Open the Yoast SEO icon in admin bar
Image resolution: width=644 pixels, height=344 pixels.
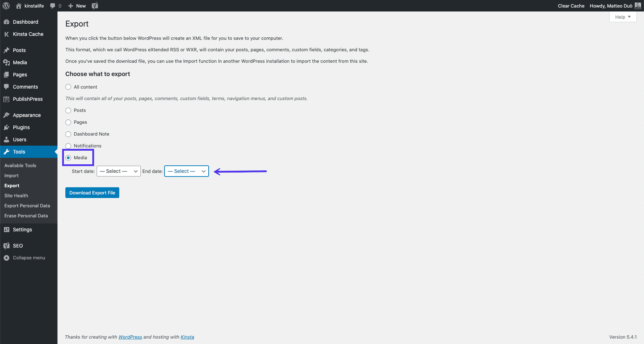95,6
